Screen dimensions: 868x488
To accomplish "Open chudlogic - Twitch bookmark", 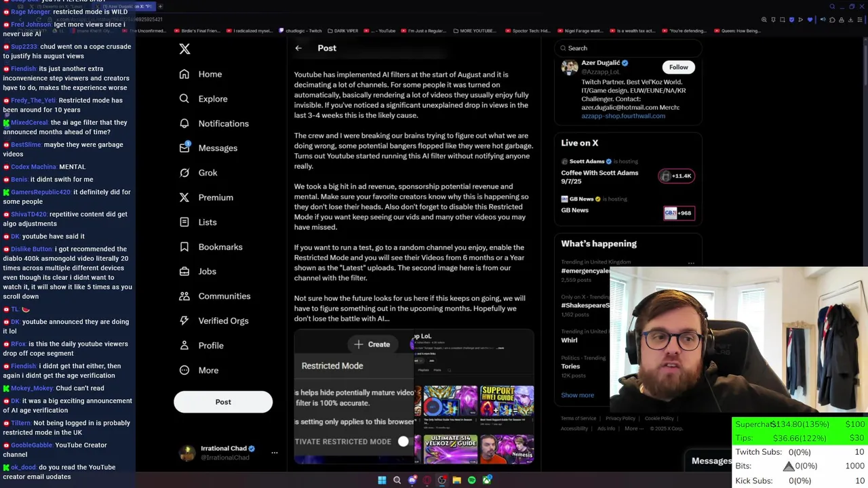I will click(x=299, y=30).
